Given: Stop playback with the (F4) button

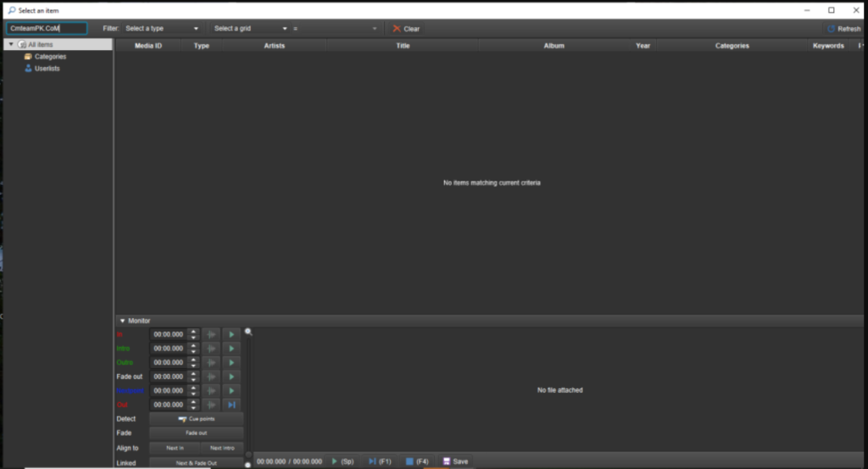Looking at the screenshot, I should coord(416,461).
